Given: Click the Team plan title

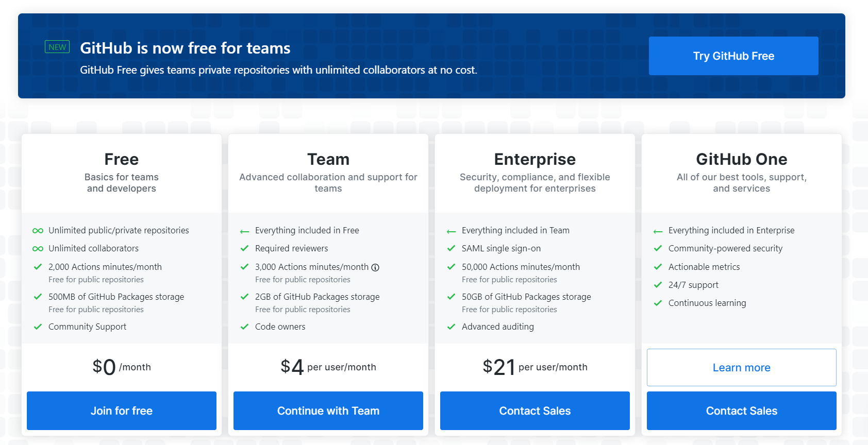Looking at the screenshot, I should [328, 159].
